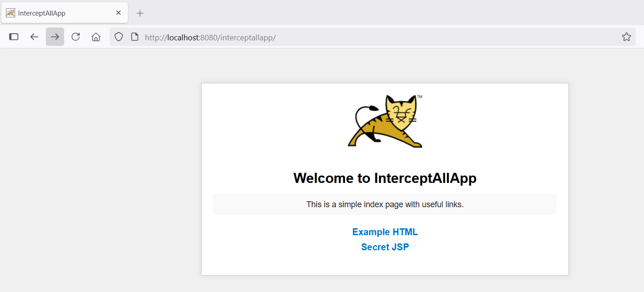Click the Welcome to InterceptAllApp heading
The image size is (644, 292).
(x=385, y=178)
